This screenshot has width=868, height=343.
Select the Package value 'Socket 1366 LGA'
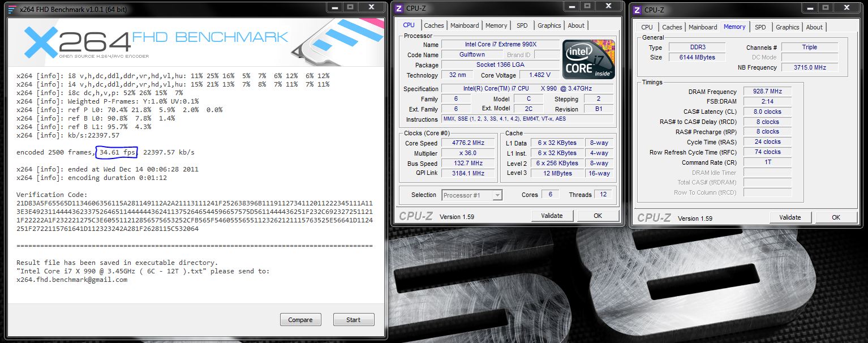[x=500, y=65]
